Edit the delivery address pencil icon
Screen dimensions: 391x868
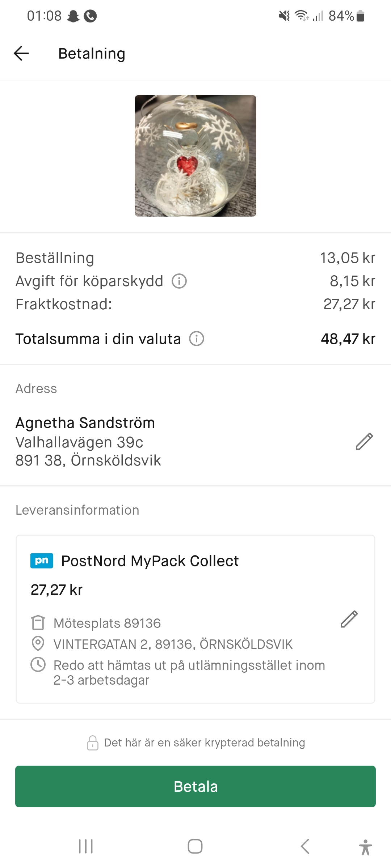click(x=364, y=441)
